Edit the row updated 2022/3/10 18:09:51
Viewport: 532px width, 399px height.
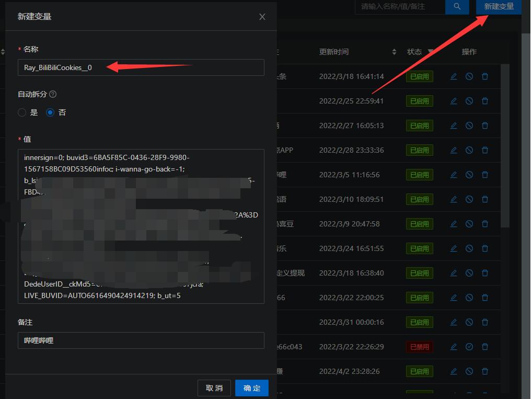coord(453,199)
